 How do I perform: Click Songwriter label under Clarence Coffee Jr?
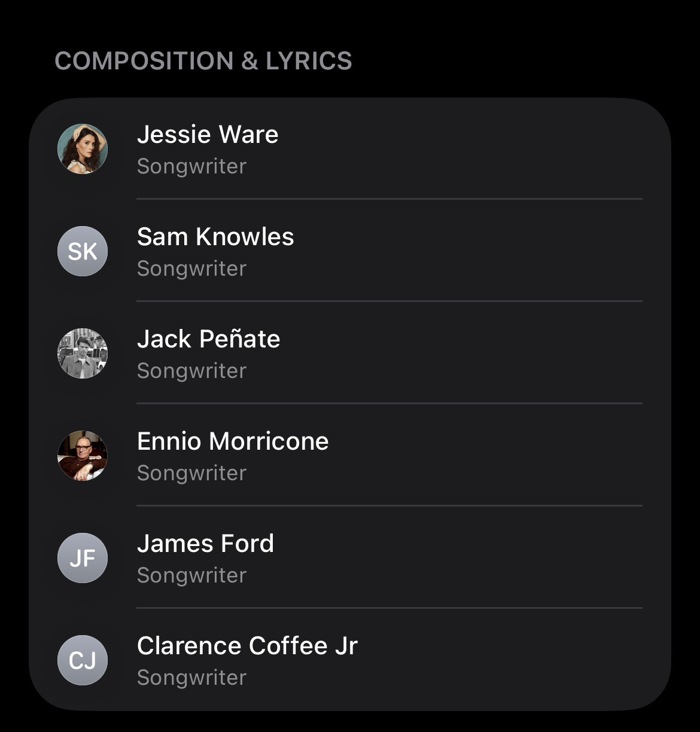click(191, 678)
